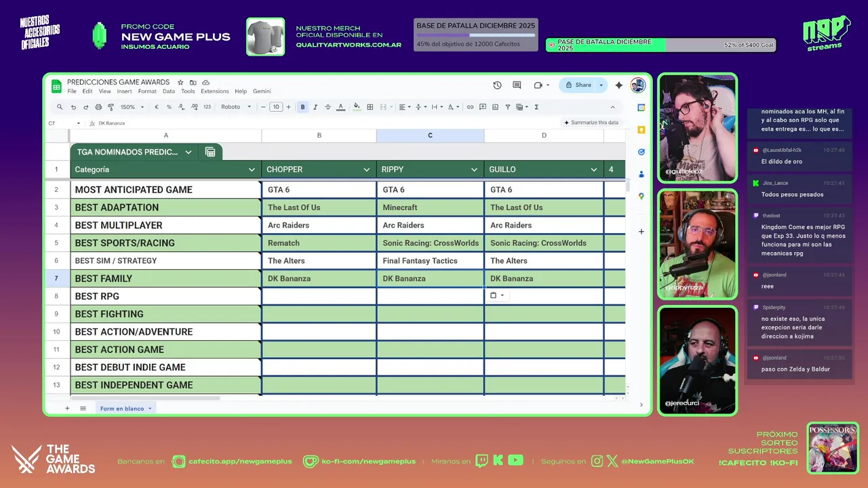
Task: Format selection as percent
Action: tap(169, 107)
